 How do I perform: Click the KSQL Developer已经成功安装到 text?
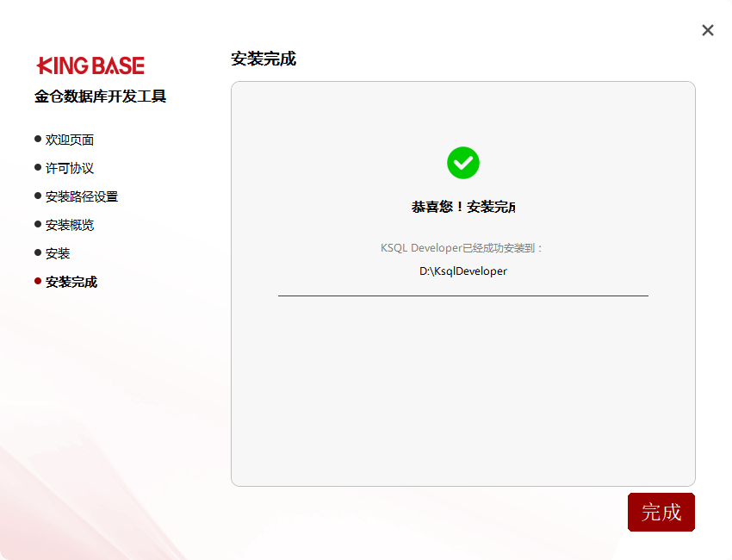coord(462,248)
